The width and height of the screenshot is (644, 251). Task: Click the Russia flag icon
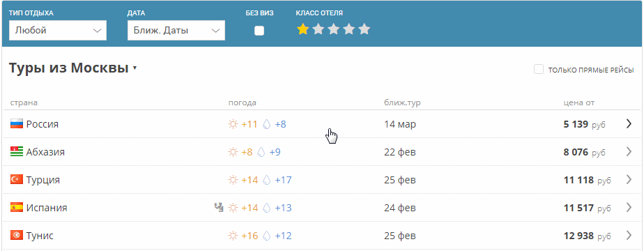point(17,124)
